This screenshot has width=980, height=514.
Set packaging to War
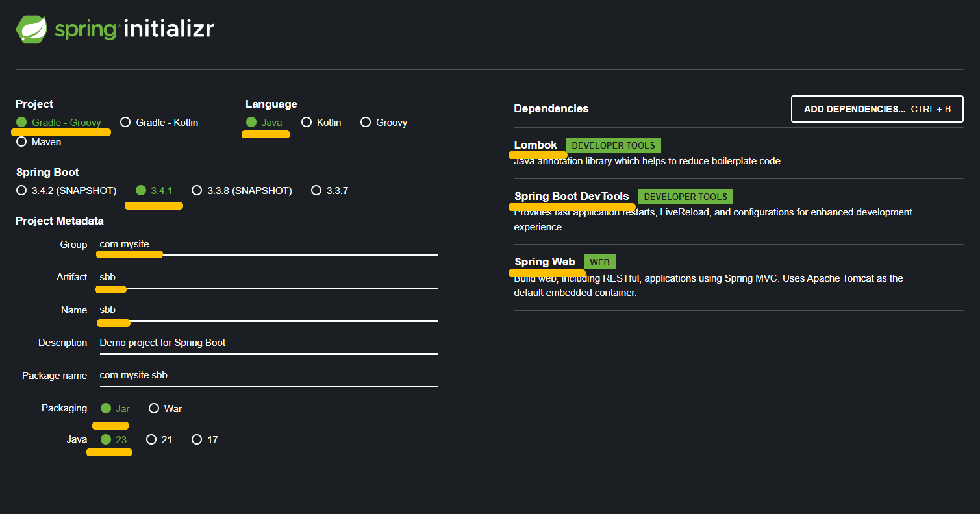pos(166,408)
